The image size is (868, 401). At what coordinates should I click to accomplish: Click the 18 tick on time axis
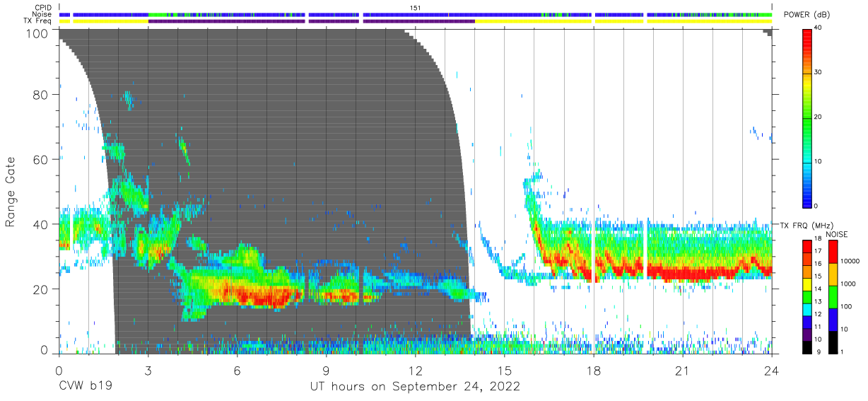(x=594, y=371)
